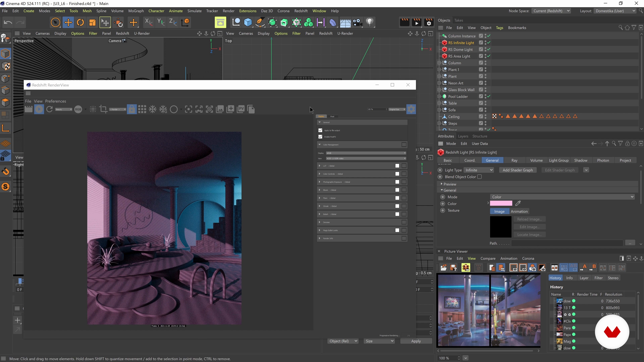
Task: Open the Mode Color dropdown in Attributes
Action: (x=562, y=197)
